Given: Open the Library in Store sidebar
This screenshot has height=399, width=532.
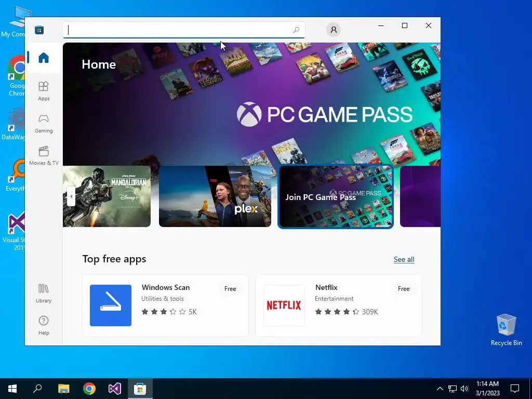Looking at the screenshot, I should tap(44, 293).
